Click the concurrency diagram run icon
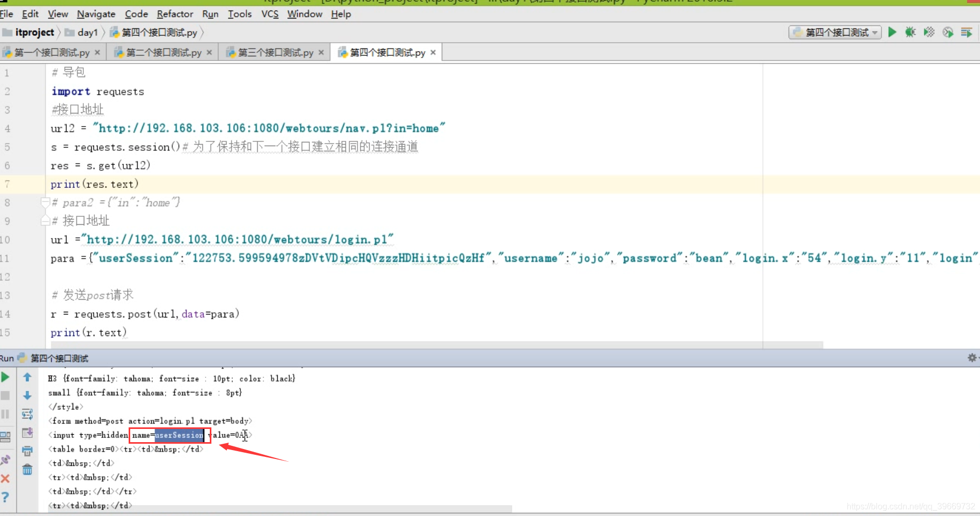The image size is (980, 516). tap(966, 32)
